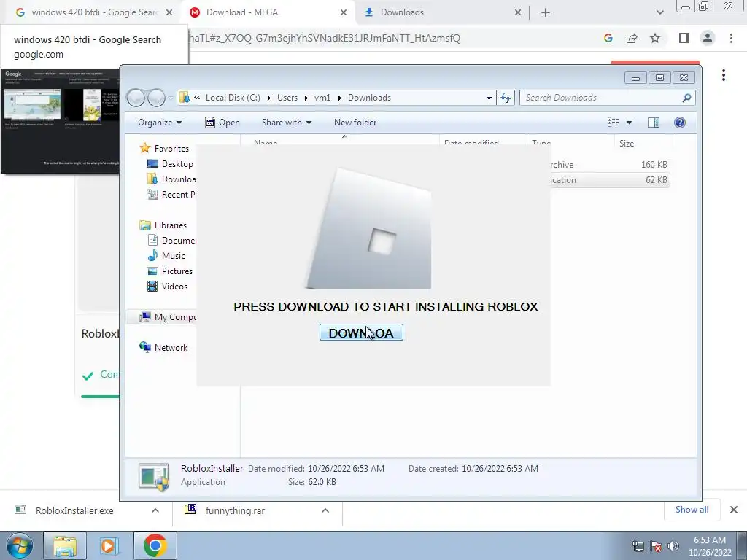Refresh the Explorer folder view
This screenshot has height=560, width=747.
506,98
